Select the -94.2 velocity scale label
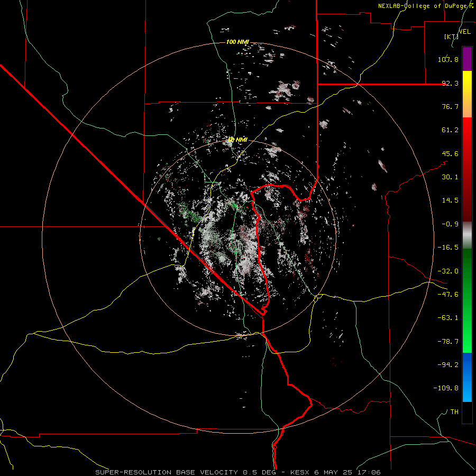476x476 pixels. 448,364
